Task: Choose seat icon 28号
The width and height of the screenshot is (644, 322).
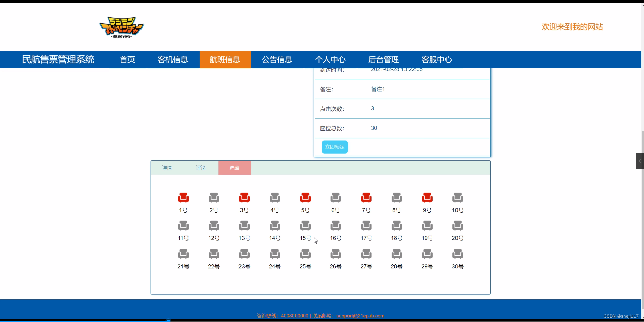Action: click(397, 254)
